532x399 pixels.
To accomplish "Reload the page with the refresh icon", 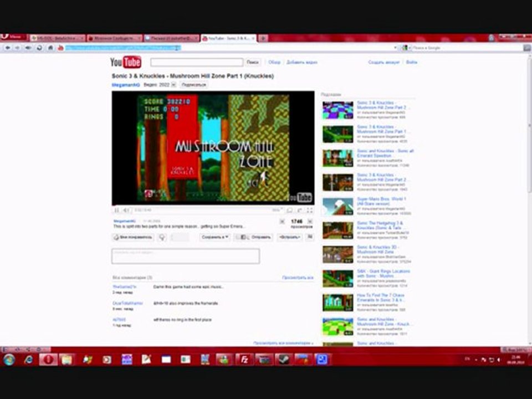I will tap(39, 48).
